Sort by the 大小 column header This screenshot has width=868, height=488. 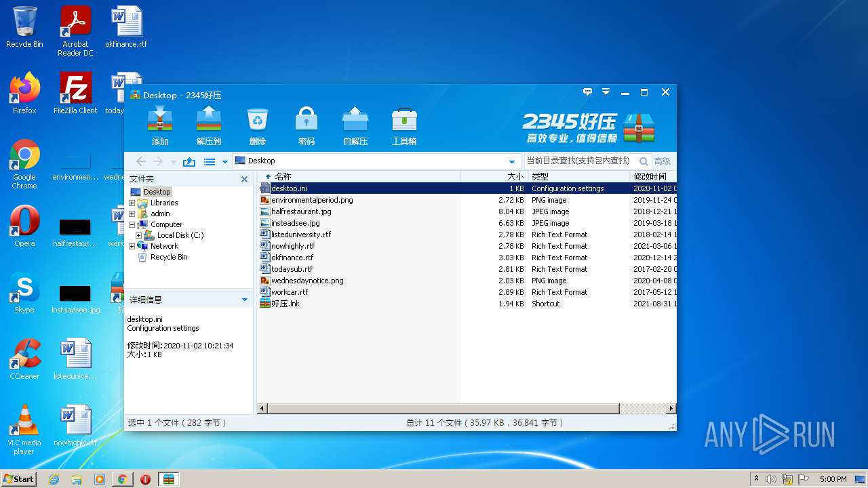pyautogui.click(x=494, y=176)
